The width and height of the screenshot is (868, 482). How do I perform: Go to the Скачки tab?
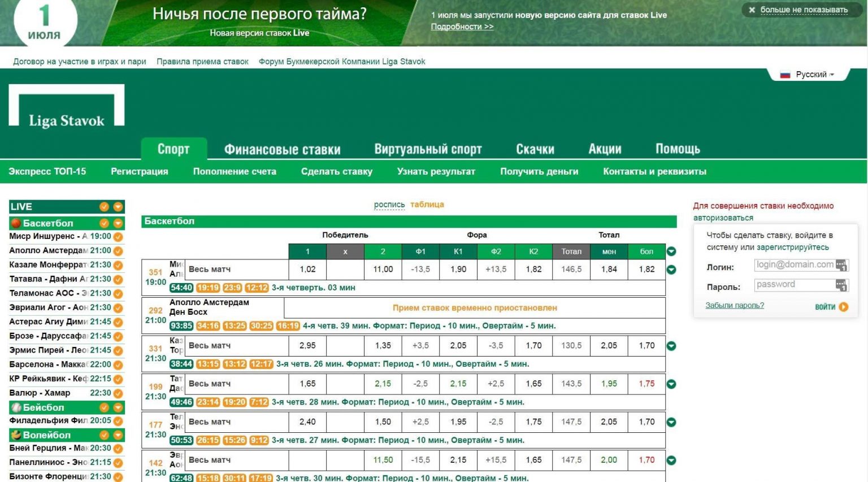pyautogui.click(x=535, y=149)
